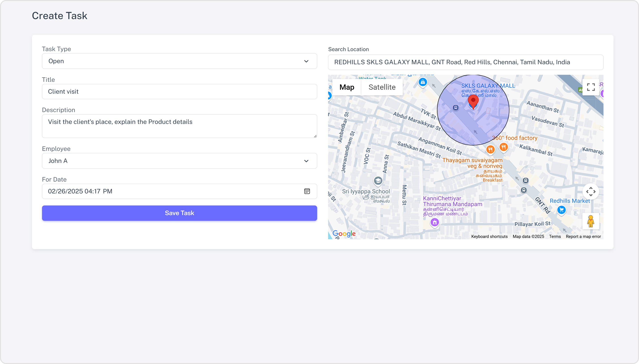Click the Title input field
The width and height of the screenshot is (639, 364).
click(180, 91)
